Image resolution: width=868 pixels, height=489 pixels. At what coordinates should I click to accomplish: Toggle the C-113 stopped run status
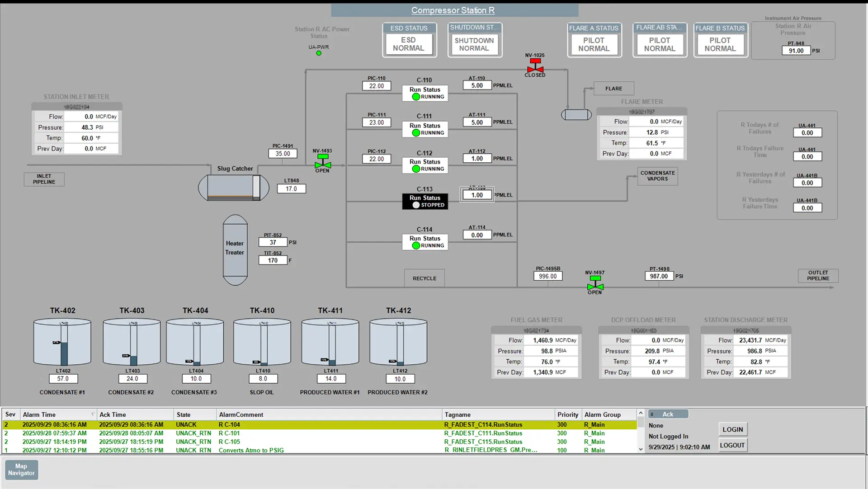click(x=425, y=202)
